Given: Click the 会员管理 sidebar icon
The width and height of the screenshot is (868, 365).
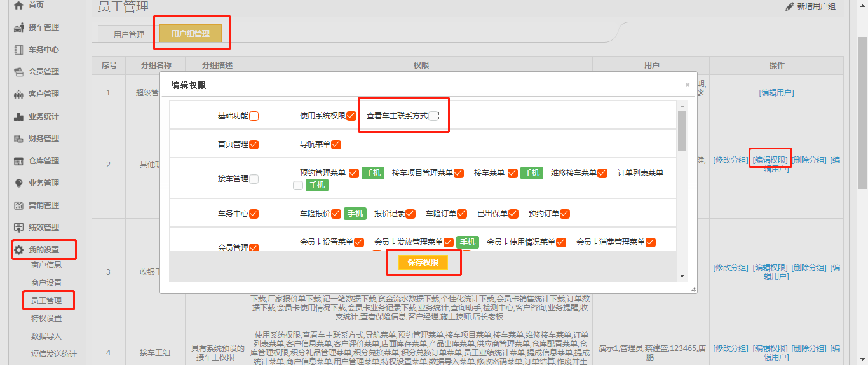Looking at the screenshot, I should pyautogui.click(x=19, y=72).
